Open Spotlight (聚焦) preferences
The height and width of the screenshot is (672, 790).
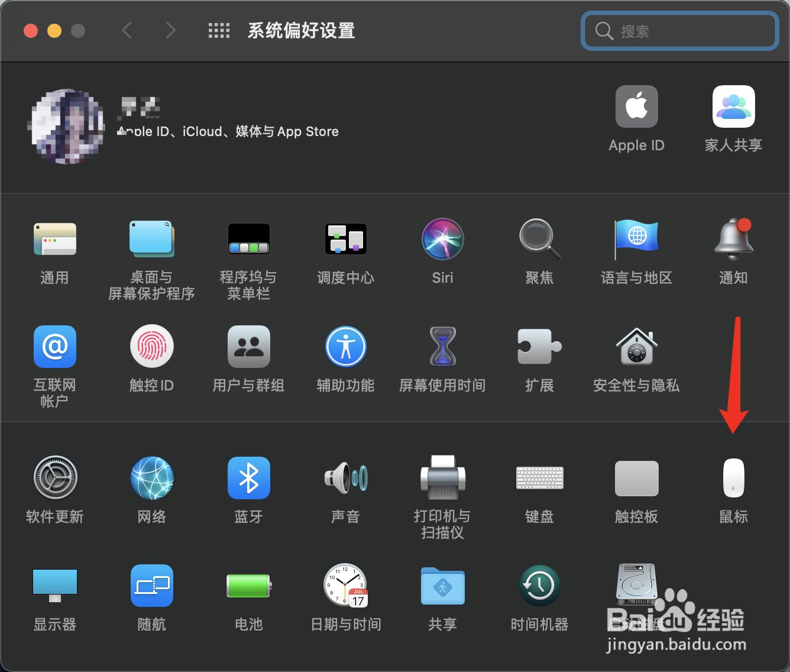[x=539, y=239]
